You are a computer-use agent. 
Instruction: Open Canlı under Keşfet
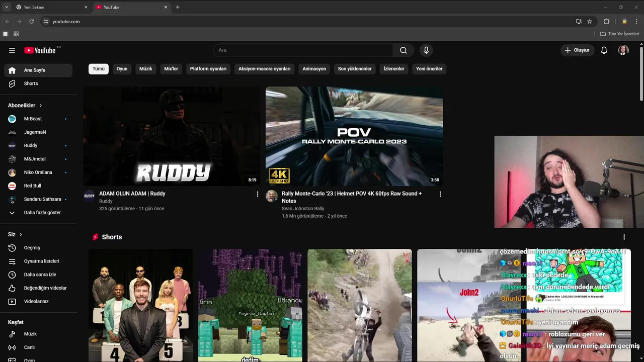(38, 347)
